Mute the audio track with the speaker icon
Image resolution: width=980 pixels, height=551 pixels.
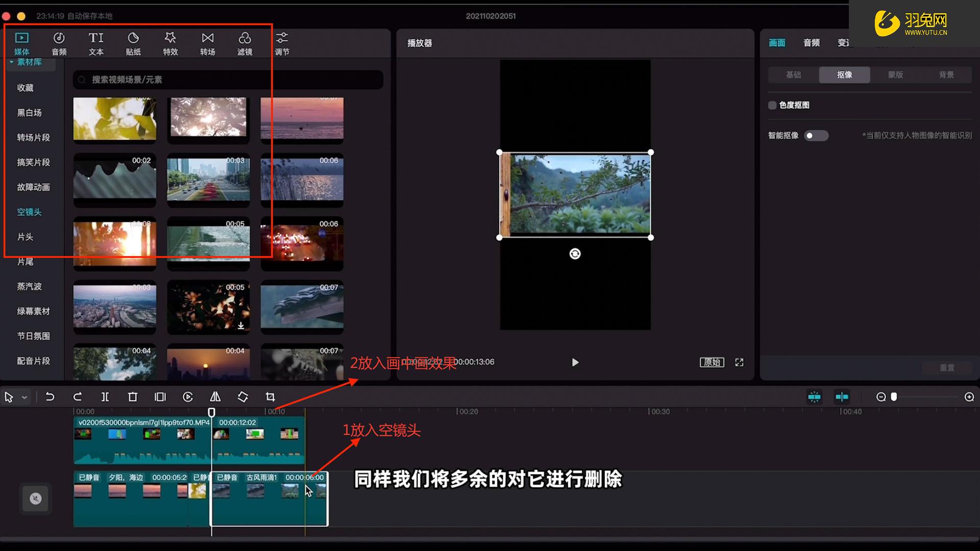coord(35,498)
